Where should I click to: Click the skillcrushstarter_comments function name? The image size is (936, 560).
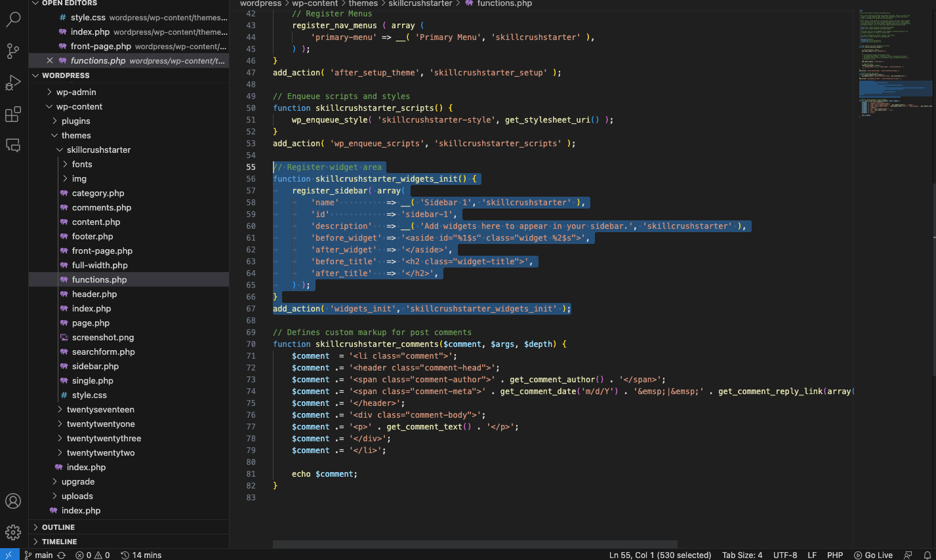[x=376, y=344]
